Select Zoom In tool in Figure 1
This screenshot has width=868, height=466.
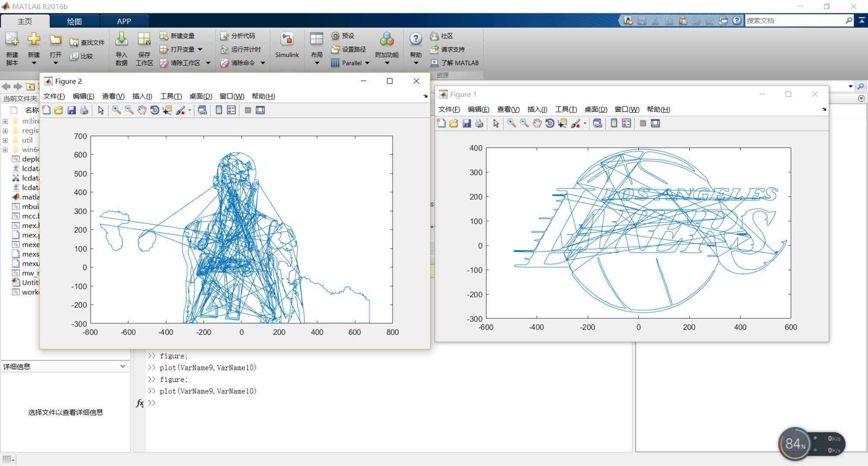point(511,123)
